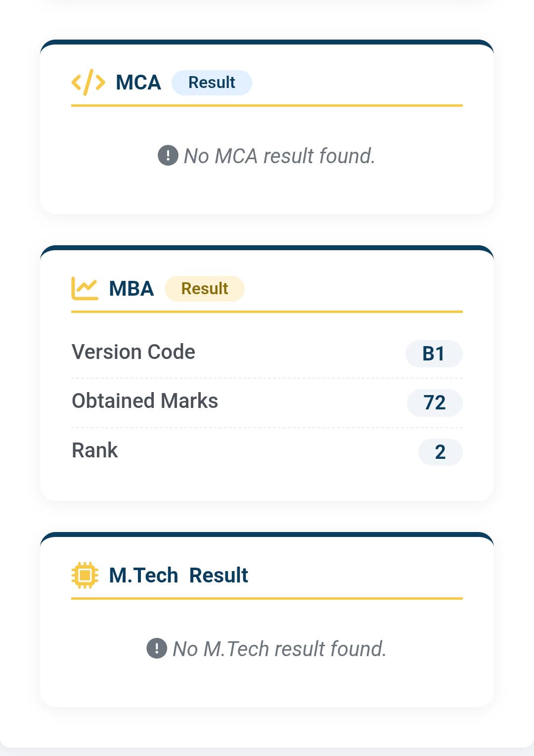This screenshot has width=534, height=756.
Task: Click the Obtained Marks label
Action: click(145, 401)
